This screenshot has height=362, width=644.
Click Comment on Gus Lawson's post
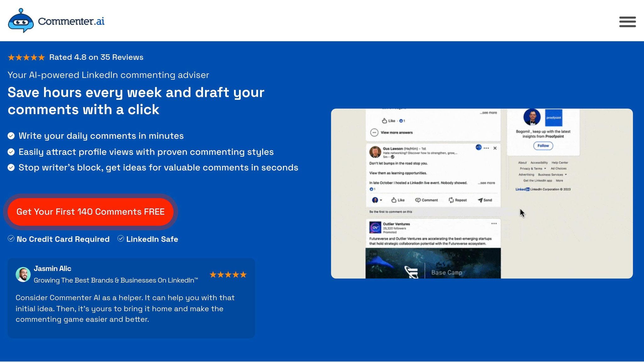coord(426,200)
